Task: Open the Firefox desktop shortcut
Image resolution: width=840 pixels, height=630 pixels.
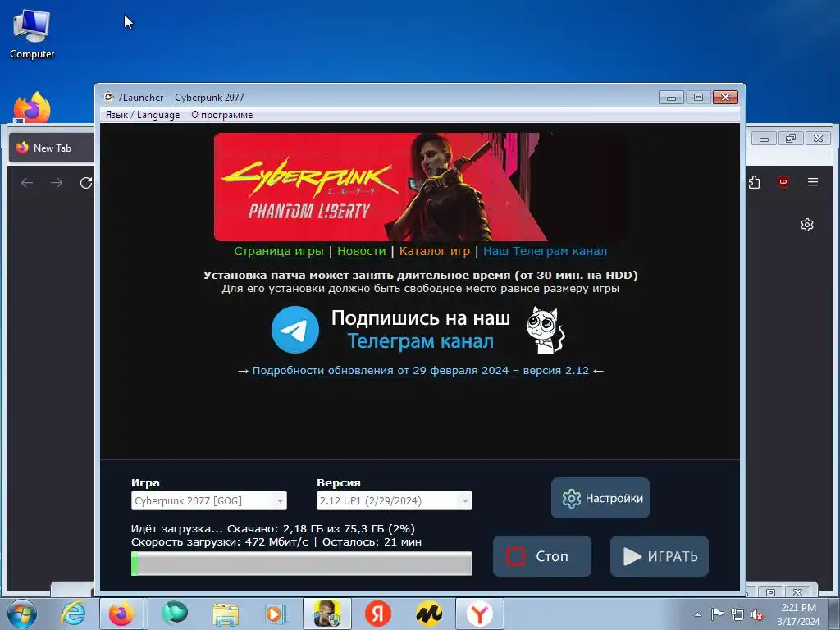Action: click(x=32, y=107)
